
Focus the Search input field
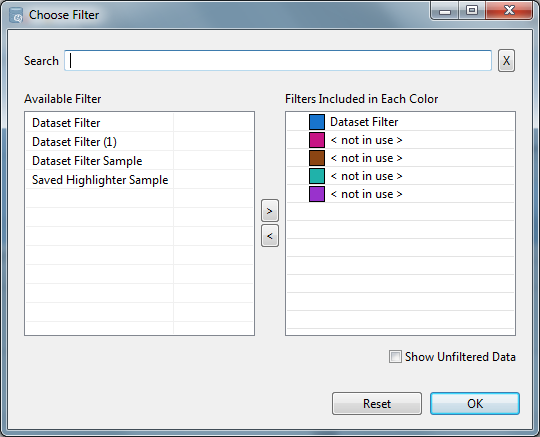pyautogui.click(x=278, y=61)
